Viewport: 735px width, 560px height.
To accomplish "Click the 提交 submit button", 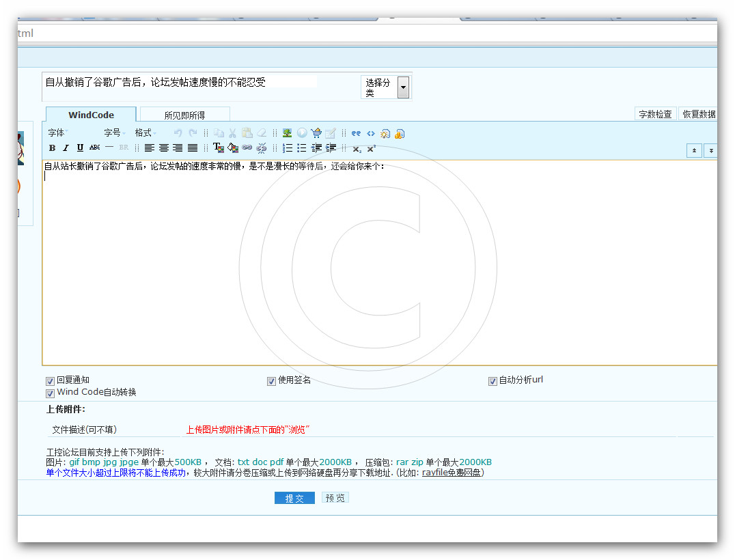I will tap(294, 499).
